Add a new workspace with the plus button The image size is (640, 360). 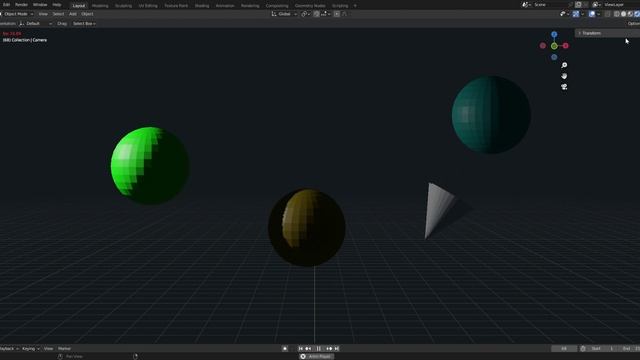355,6
